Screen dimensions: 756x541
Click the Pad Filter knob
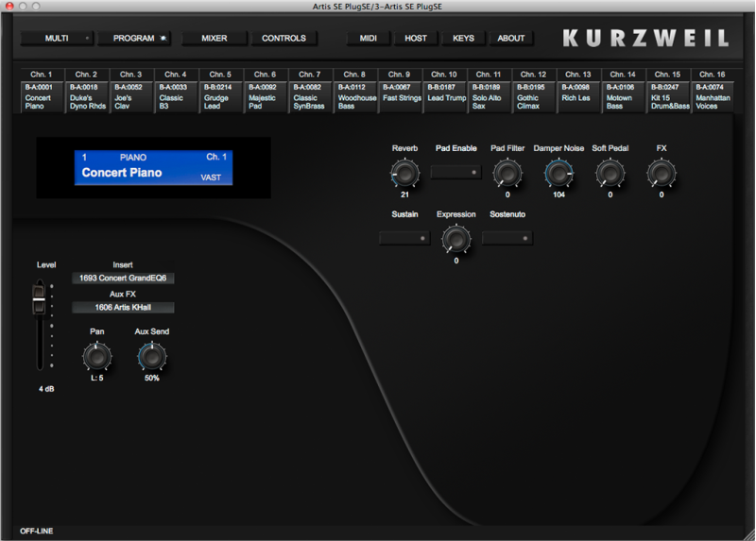[507, 173]
